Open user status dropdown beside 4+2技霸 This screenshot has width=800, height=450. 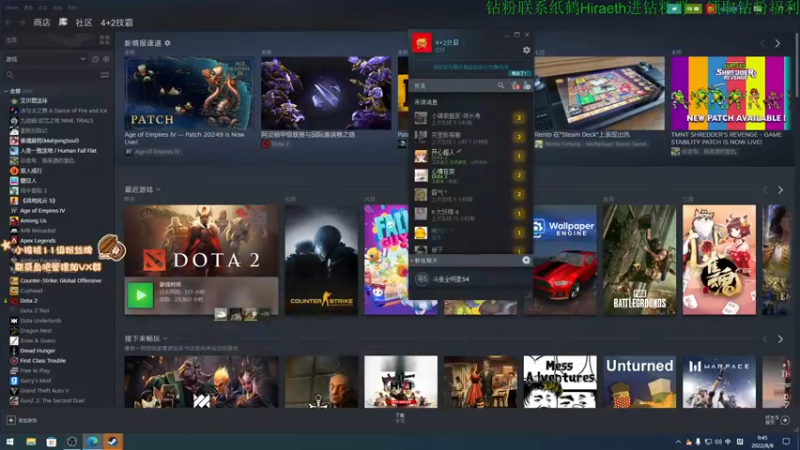(463, 43)
